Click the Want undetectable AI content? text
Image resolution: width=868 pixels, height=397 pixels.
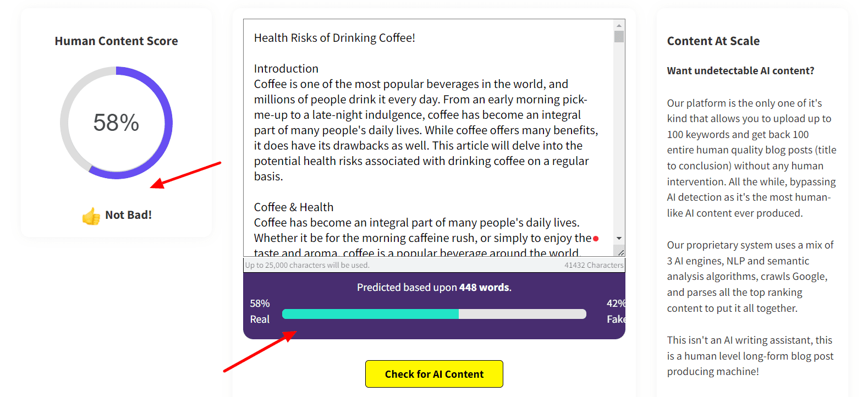pyautogui.click(x=740, y=71)
